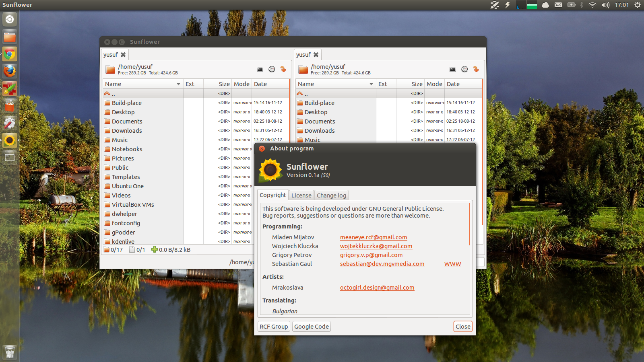Launch Firefox from the launcher
Viewport: 644px width, 362px height.
(x=10, y=71)
